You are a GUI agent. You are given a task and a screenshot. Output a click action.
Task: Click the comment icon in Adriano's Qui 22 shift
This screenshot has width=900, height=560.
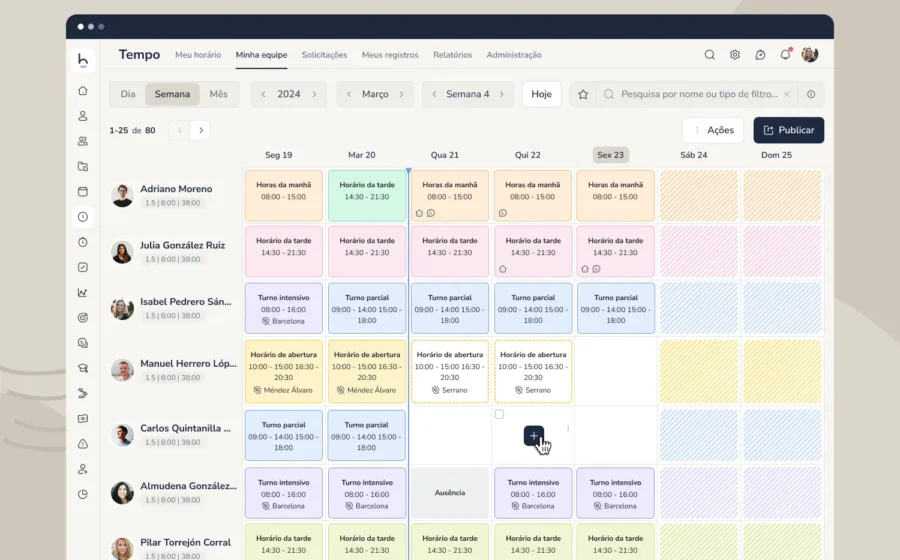[503, 213]
